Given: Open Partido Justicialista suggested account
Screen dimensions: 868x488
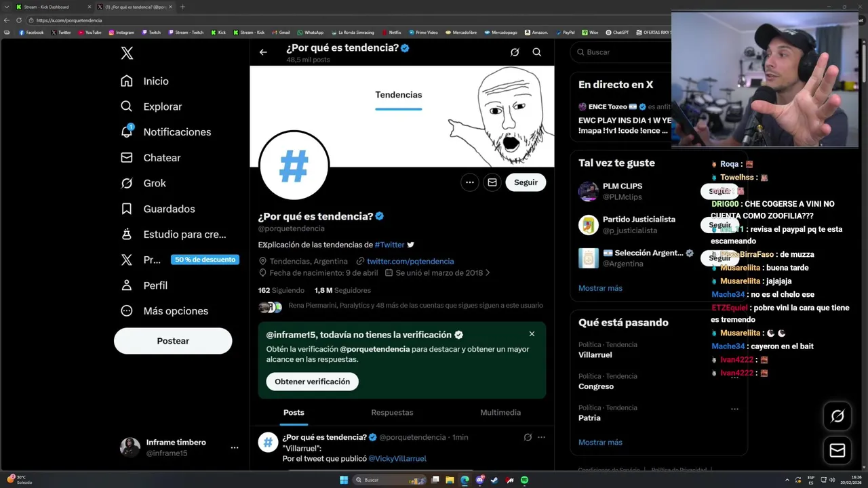Looking at the screenshot, I should tap(639, 224).
